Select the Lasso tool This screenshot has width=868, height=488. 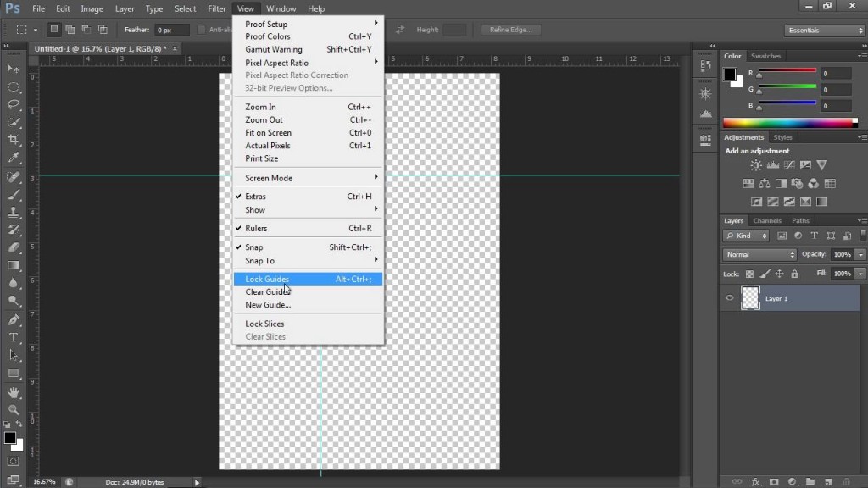click(x=14, y=104)
